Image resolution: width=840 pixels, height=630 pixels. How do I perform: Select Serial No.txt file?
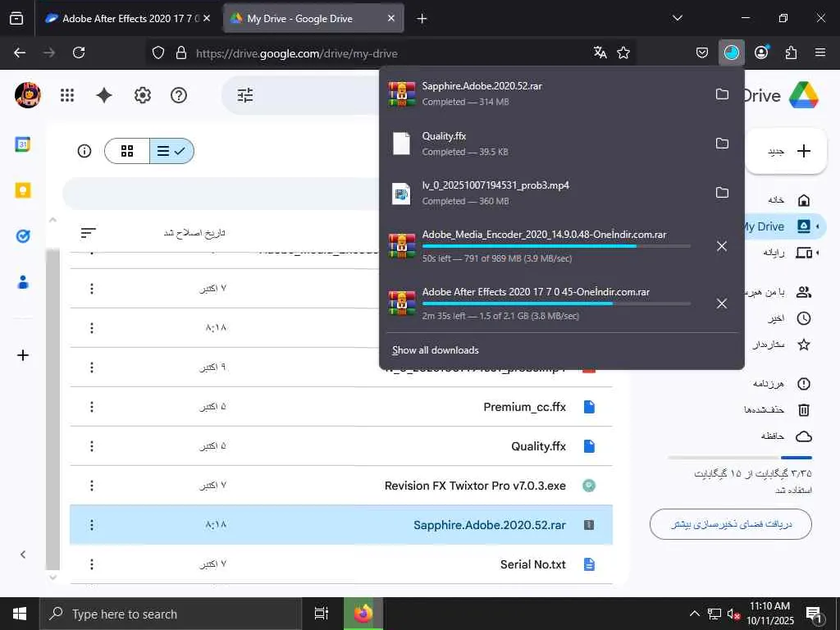coord(341,564)
